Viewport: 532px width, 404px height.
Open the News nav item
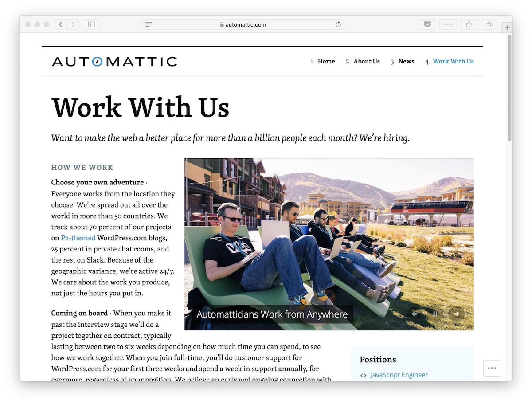(406, 61)
